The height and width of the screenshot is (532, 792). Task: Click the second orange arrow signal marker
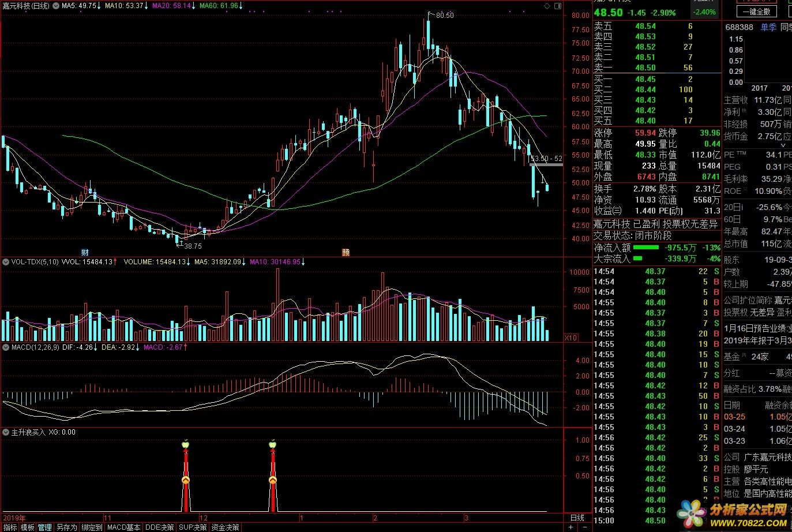point(272,480)
